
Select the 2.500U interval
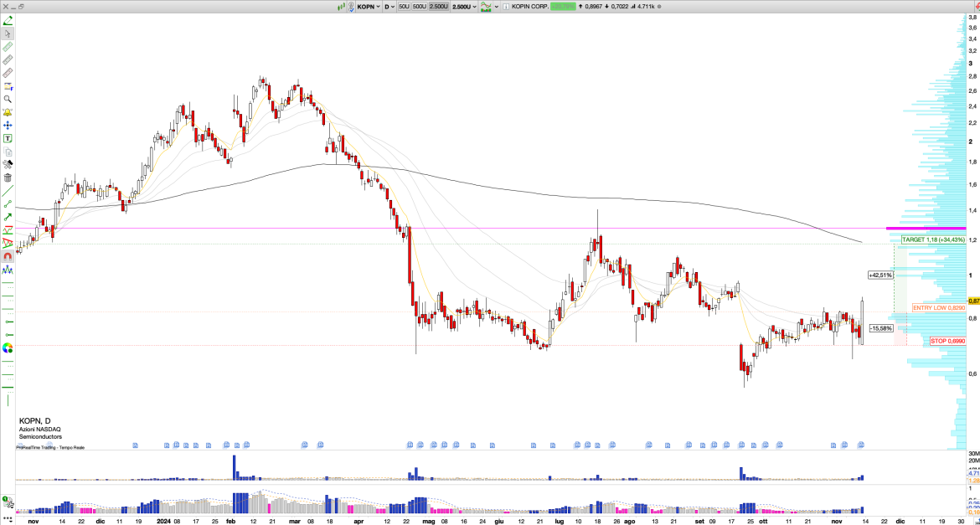point(439,7)
